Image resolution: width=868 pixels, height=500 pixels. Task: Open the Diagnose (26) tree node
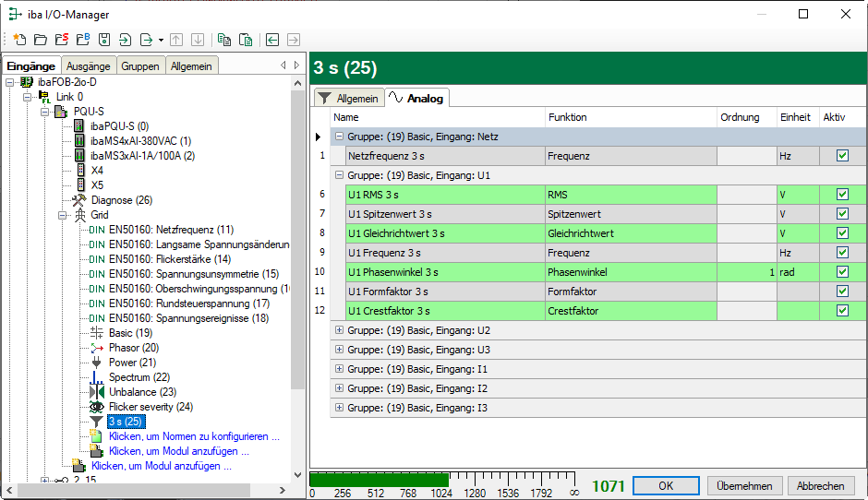click(121, 200)
